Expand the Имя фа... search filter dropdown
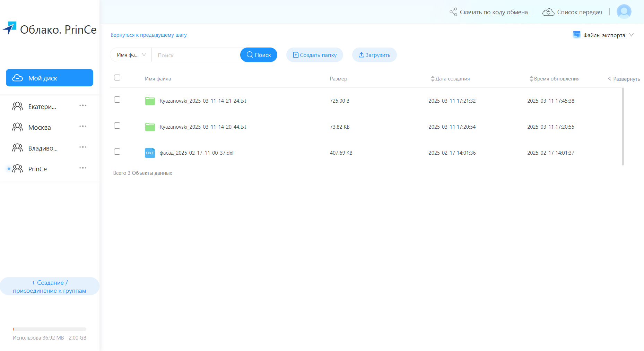The height and width of the screenshot is (351, 644). point(131,55)
